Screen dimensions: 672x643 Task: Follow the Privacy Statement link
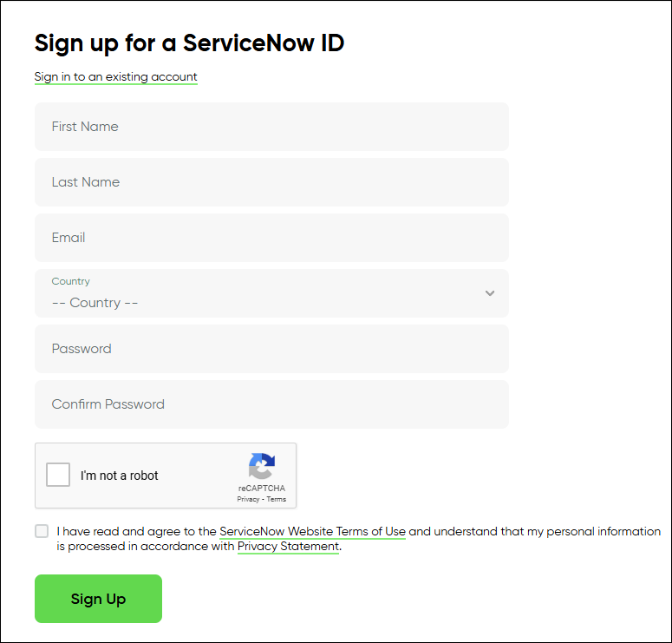[288, 547]
